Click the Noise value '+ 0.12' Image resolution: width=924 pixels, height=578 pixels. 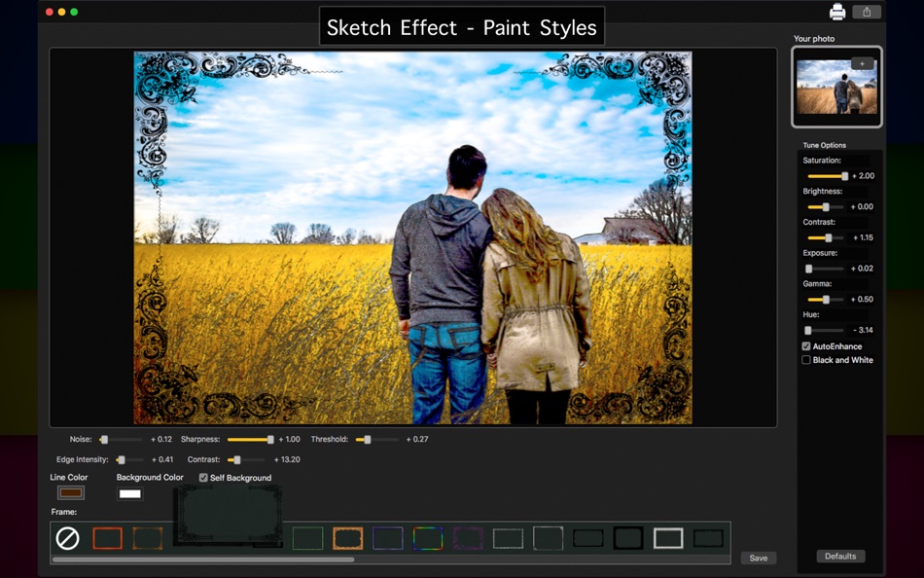click(161, 440)
